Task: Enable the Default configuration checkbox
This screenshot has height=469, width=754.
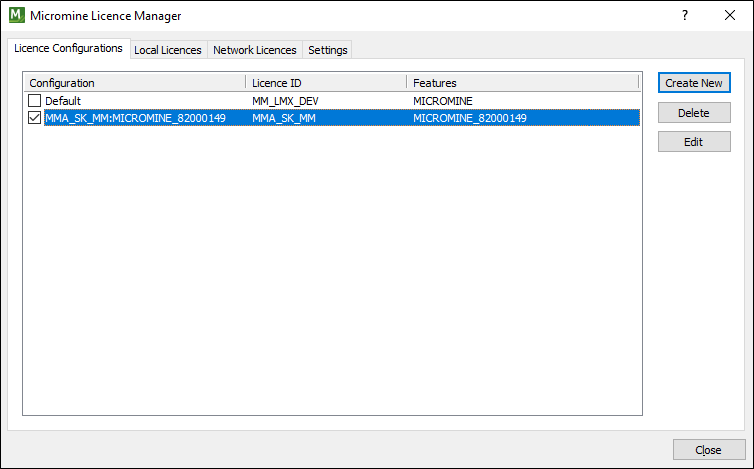Action: point(34,101)
